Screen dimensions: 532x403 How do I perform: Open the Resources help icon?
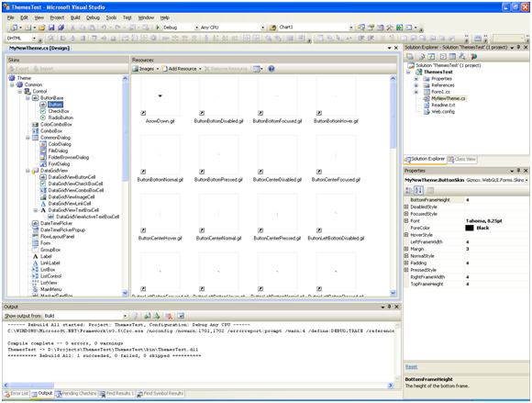pos(272,69)
